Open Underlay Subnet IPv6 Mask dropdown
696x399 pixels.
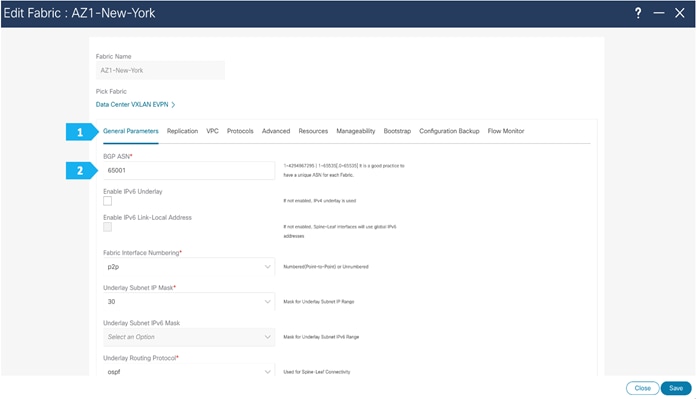coord(189,337)
